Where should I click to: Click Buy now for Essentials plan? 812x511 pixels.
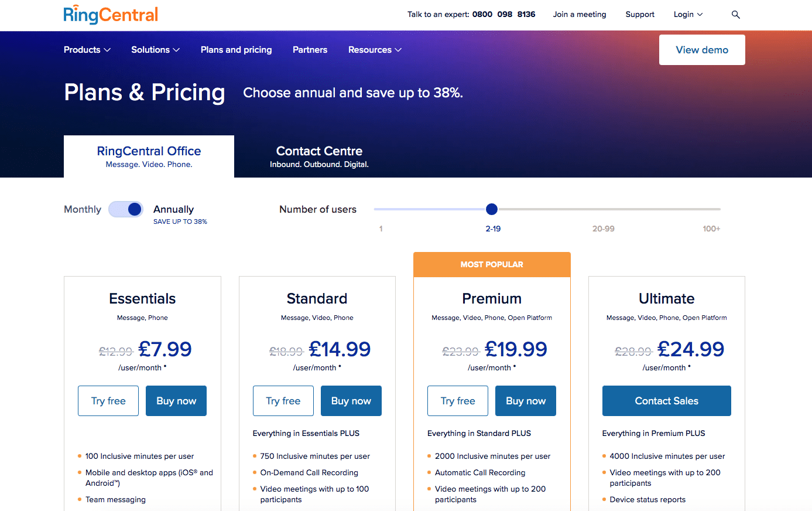(176, 401)
